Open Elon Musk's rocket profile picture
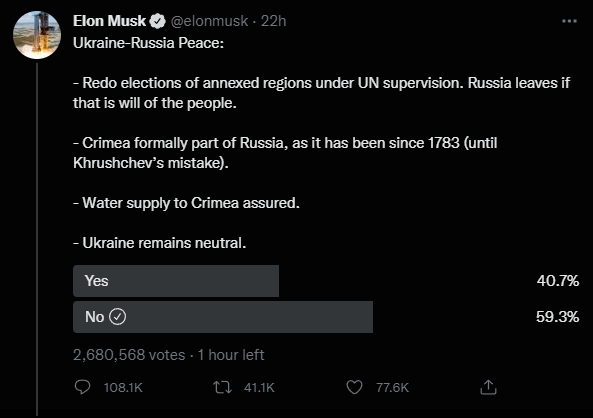The width and height of the screenshot is (593, 418). 37,35
